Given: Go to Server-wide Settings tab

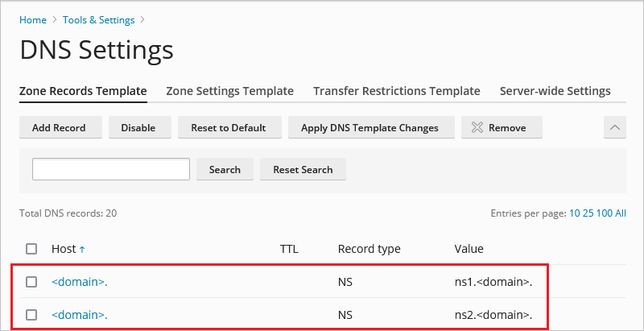Looking at the screenshot, I should coord(555,91).
